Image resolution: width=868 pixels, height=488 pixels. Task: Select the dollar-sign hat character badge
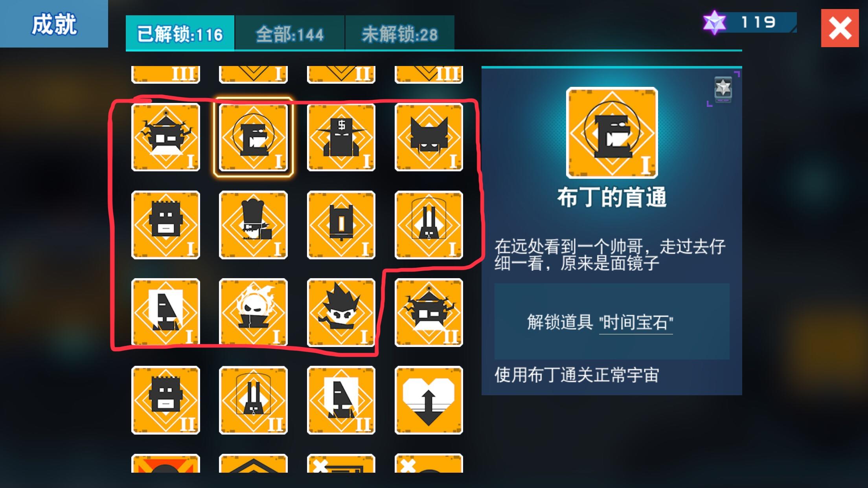(341, 137)
